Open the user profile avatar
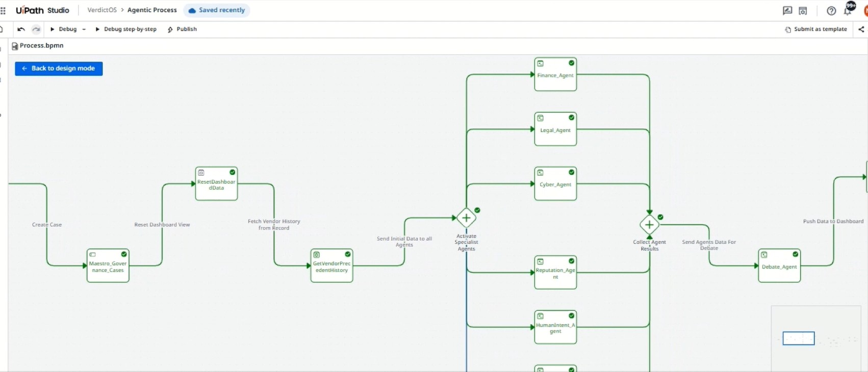 point(865,10)
